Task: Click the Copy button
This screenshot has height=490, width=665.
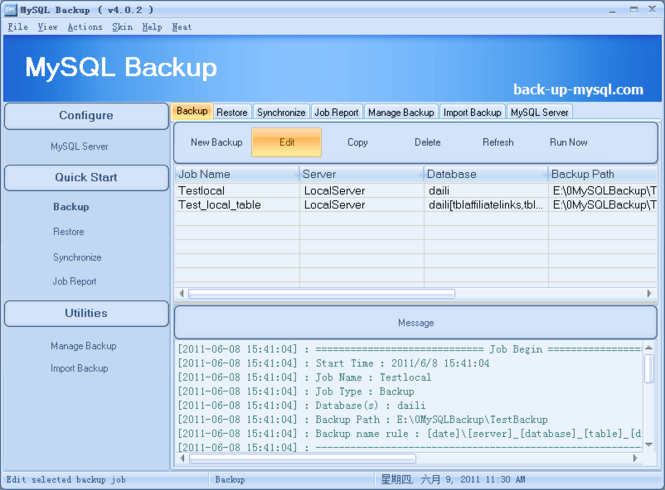Action: click(358, 143)
